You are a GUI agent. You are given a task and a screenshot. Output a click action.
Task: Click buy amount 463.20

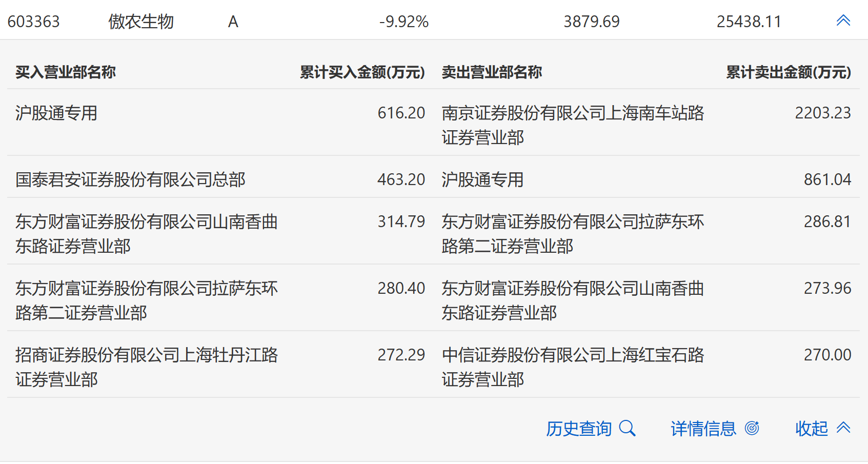(401, 179)
